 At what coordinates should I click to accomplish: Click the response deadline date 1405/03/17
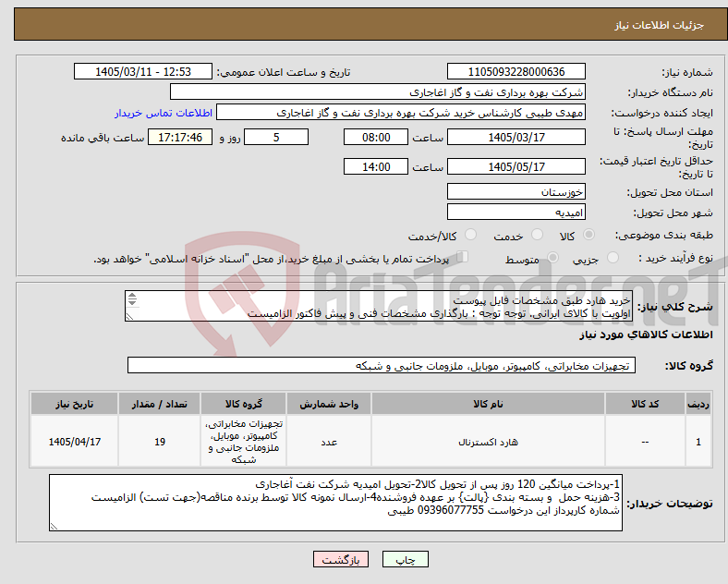[516, 138]
